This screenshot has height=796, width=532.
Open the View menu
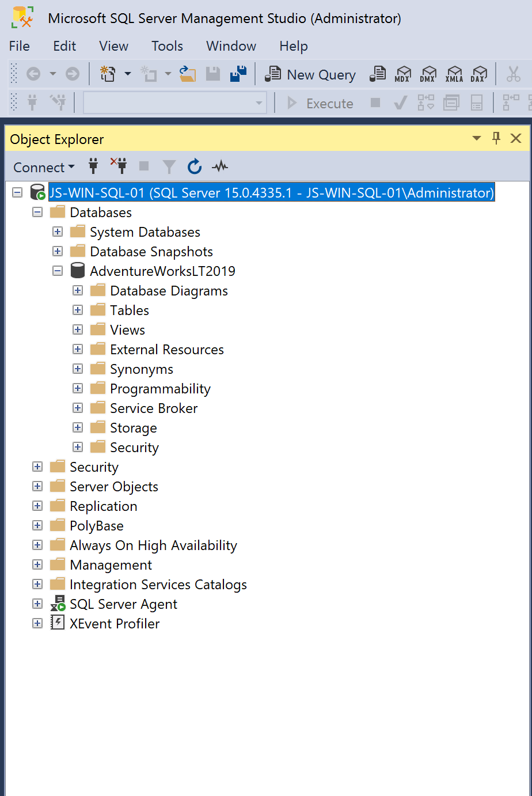pos(113,46)
